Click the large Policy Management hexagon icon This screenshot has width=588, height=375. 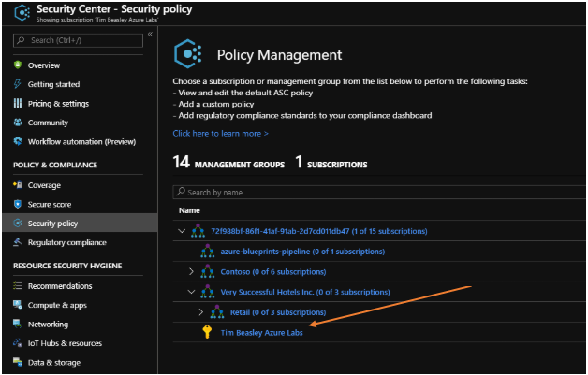tap(188, 54)
